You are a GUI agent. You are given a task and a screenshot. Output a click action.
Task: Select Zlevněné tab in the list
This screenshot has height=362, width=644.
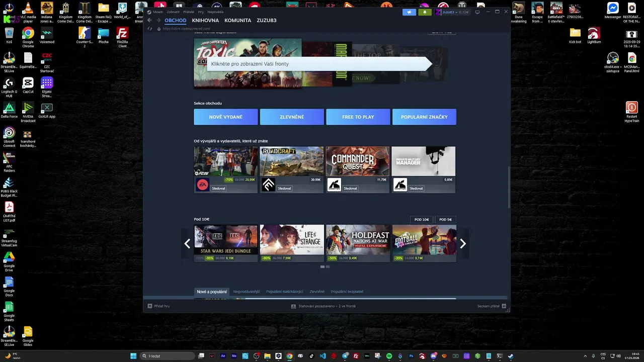tap(317, 292)
